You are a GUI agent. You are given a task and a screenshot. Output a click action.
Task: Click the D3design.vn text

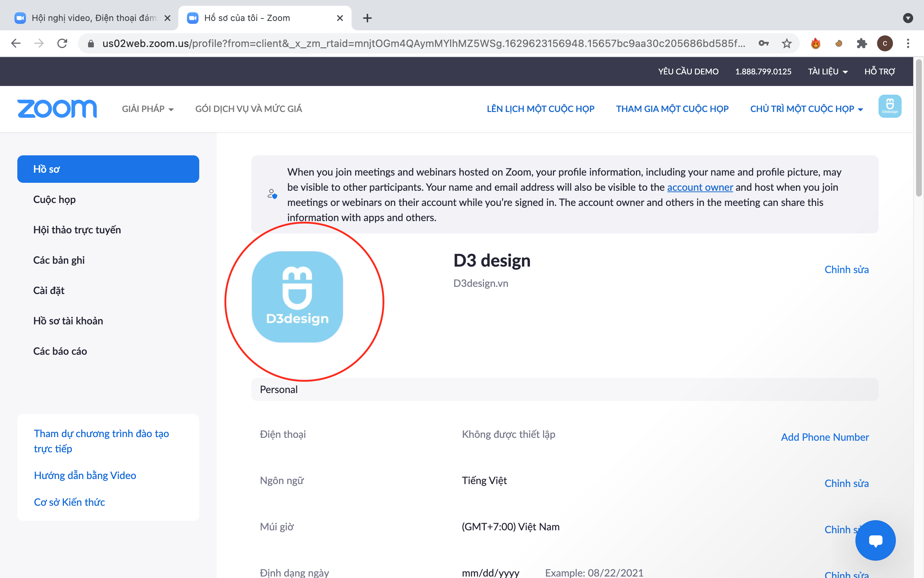(481, 283)
